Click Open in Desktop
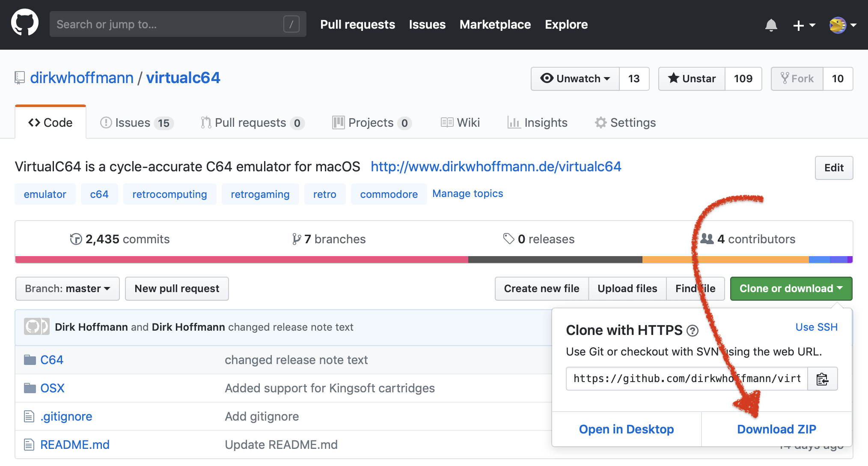The height and width of the screenshot is (466, 868). [626, 429]
